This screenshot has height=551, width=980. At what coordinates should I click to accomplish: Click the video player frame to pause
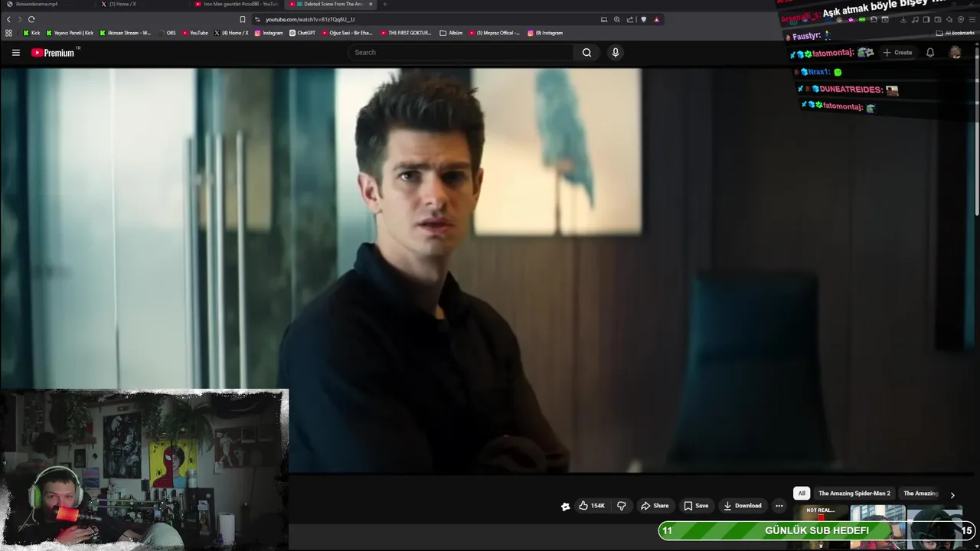pyautogui.click(x=490, y=271)
